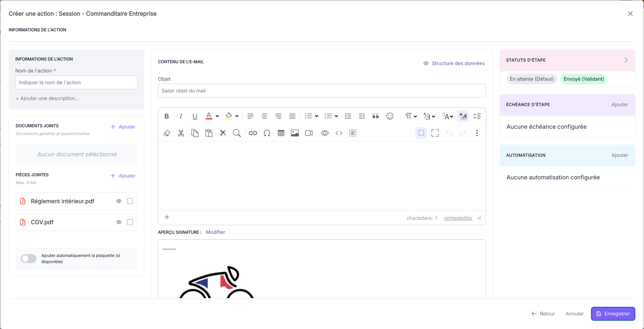644x329 pixels.
Task: Toggle the highlighted inline-style button
Action: tap(463, 116)
